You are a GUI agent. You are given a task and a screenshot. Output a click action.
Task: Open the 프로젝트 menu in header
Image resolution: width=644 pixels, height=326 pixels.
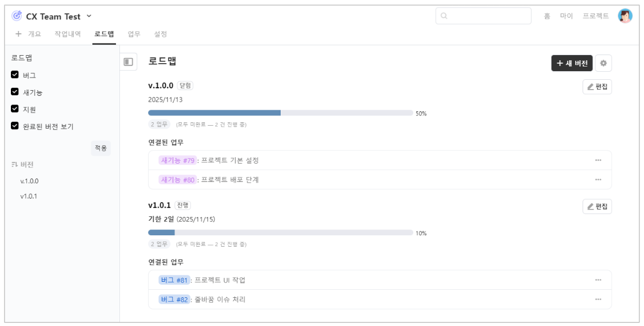click(596, 16)
